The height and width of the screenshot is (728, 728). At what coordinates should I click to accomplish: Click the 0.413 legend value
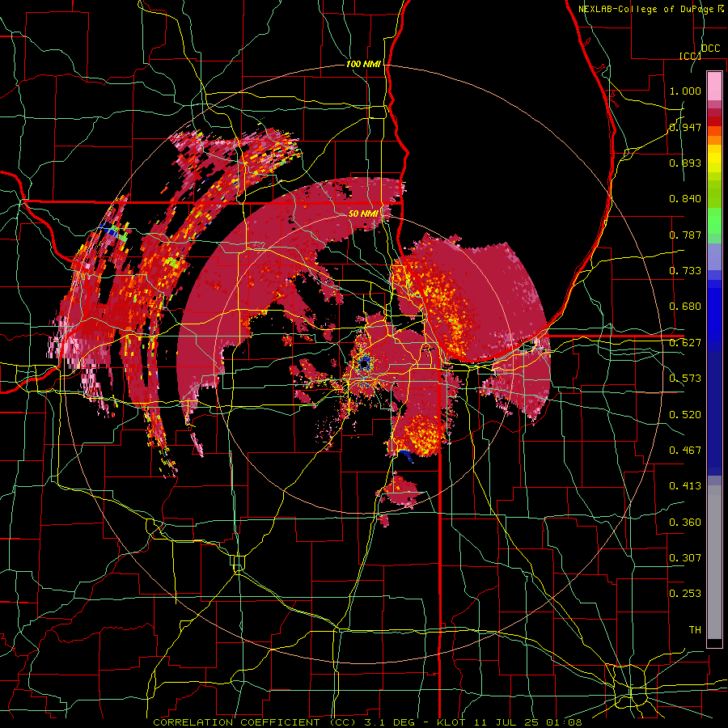pyautogui.click(x=685, y=486)
